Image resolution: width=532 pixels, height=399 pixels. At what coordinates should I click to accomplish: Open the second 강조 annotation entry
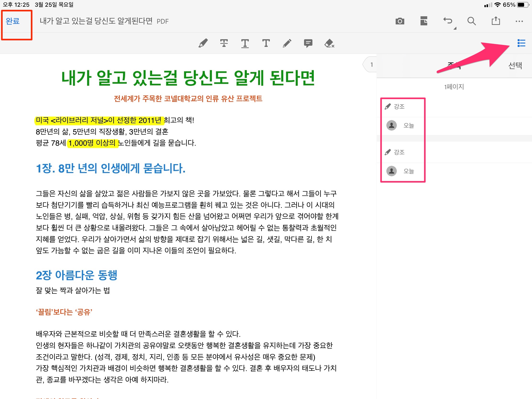(x=399, y=152)
